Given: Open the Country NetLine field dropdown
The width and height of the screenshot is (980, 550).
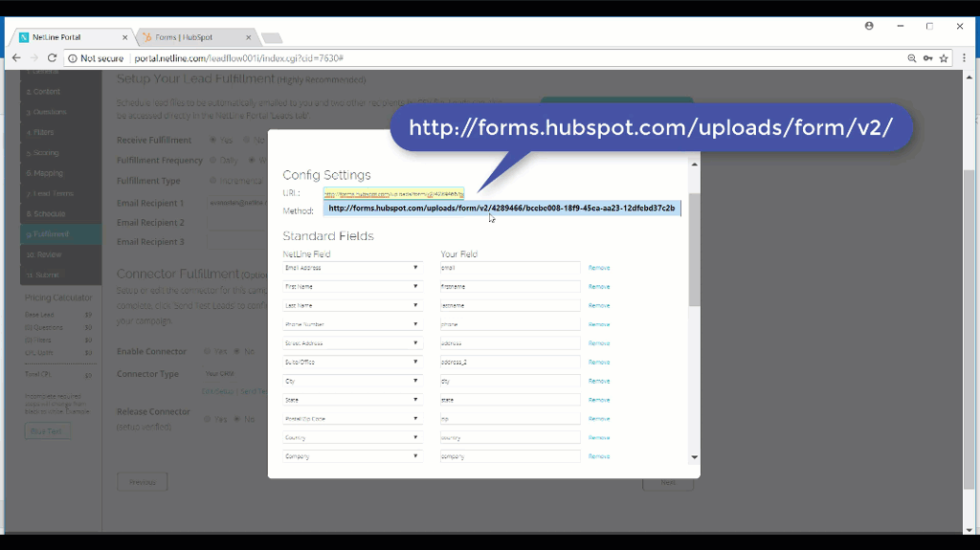Looking at the screenshot, I should click(352, 437).
